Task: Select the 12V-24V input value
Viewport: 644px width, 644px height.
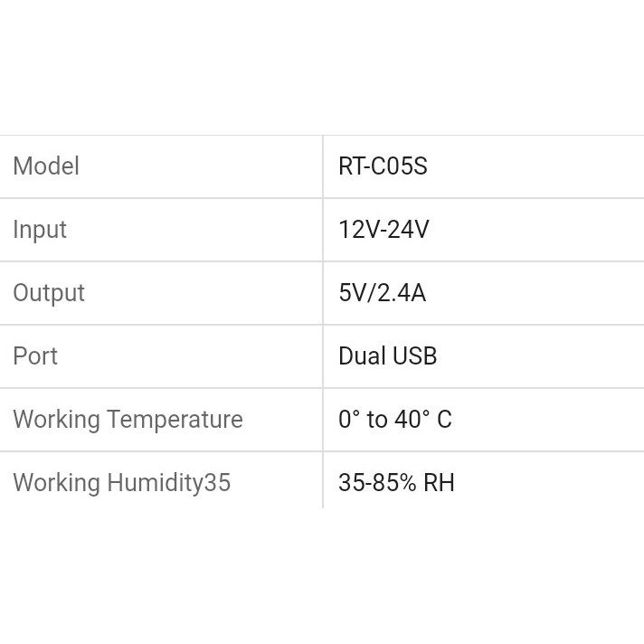Action: [x=384, y=230]
